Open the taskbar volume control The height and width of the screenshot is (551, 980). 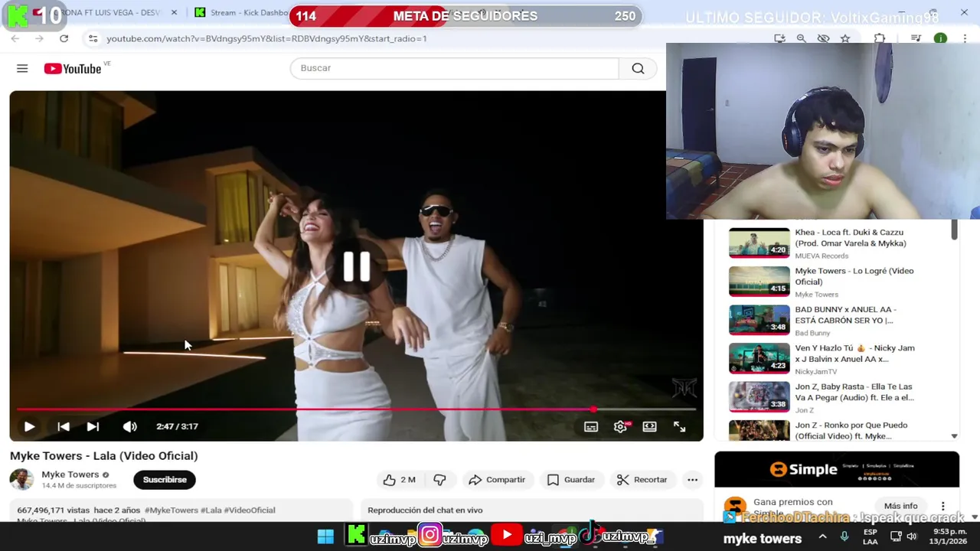[x=911, y=536]
